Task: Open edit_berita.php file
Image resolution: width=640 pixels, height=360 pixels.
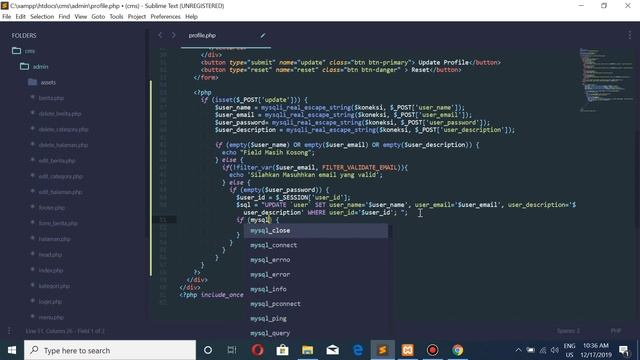Action: 57,161
